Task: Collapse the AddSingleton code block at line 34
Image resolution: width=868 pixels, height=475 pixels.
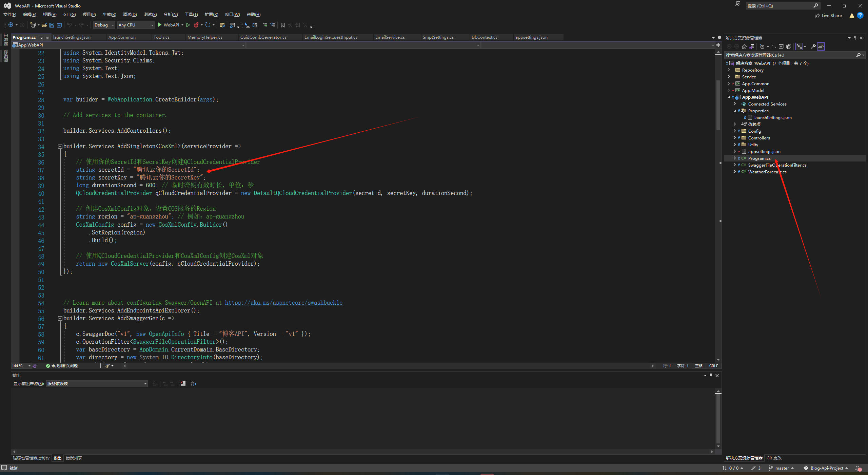Action: point(60,147)
